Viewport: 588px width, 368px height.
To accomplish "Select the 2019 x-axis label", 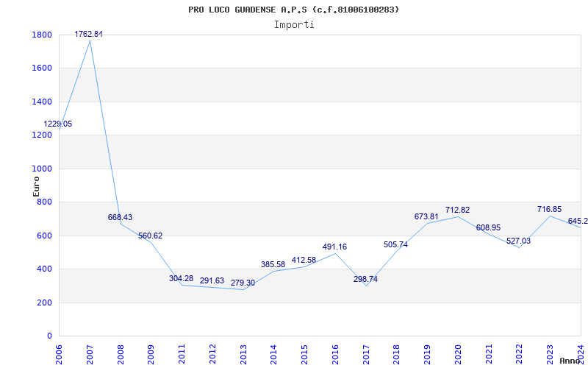I will pyautogui.click(x=428, y=354).
